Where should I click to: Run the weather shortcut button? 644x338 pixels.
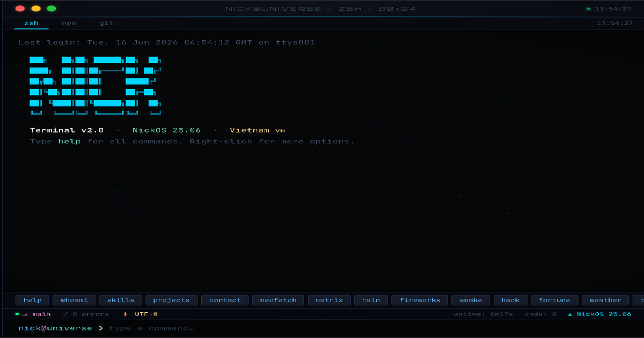[605, 300]
